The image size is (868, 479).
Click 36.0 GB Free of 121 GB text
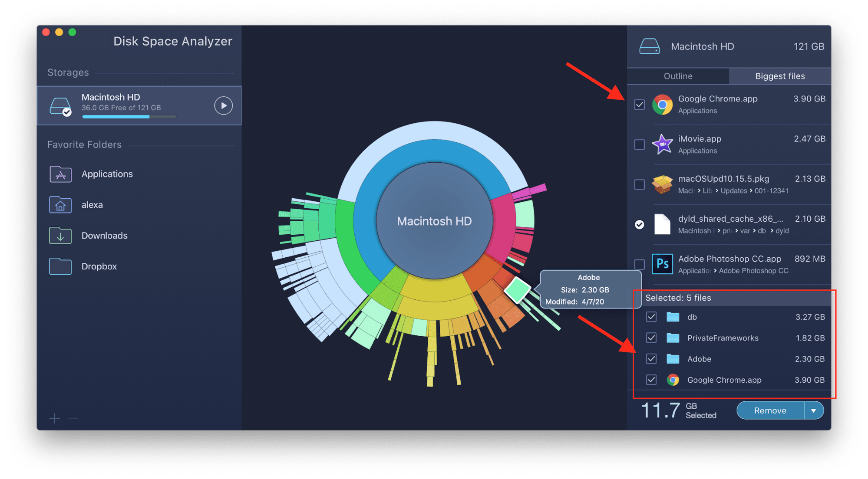point(121,108)
